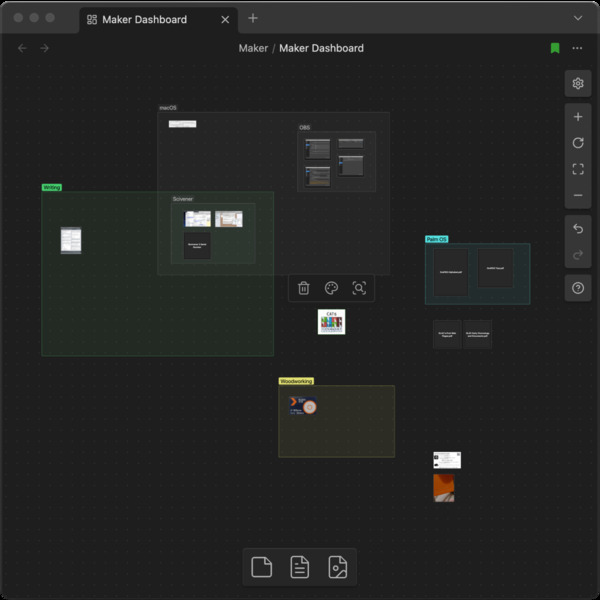Screen dimensions: 600x600
Task: Click the Maker breadcrumb folder link
Action: point(253,48)
